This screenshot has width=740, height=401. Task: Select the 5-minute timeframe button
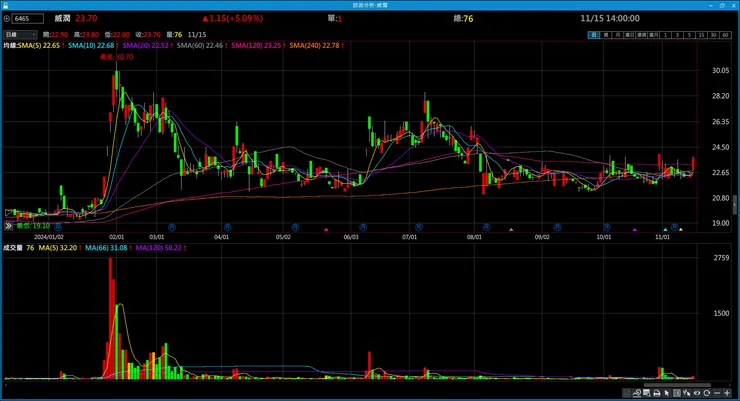coord(689,34)
